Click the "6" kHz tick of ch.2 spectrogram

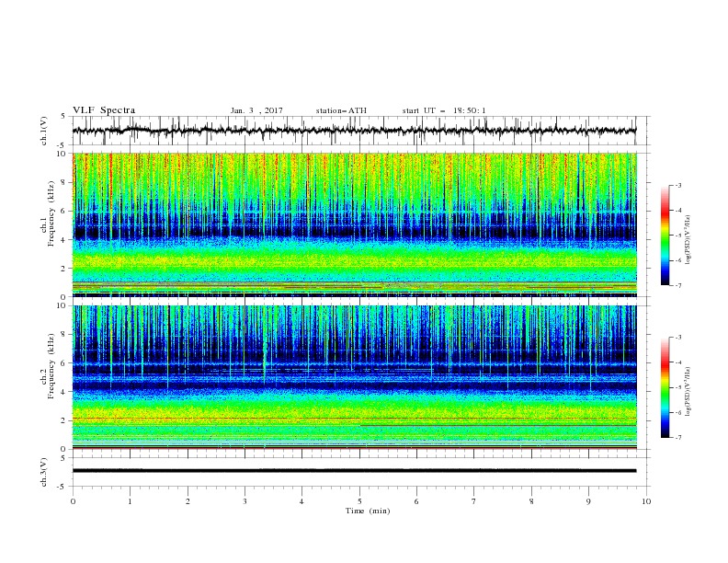coord(65,363)
